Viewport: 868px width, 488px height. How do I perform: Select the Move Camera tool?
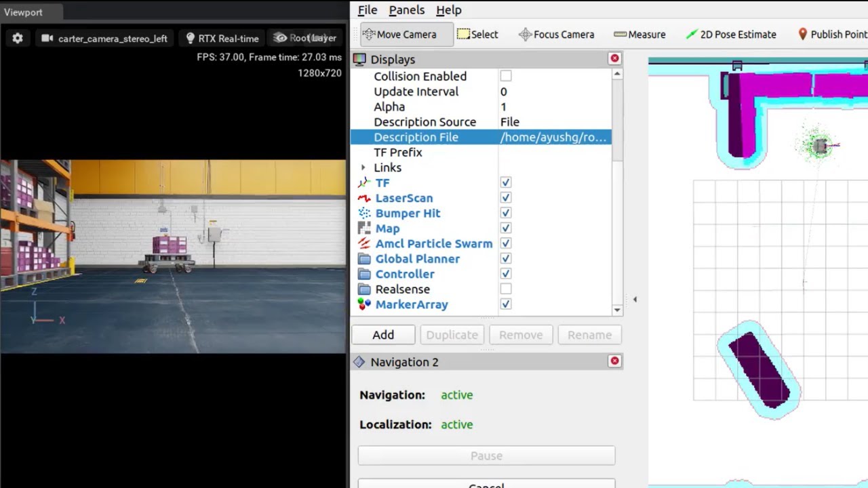point(407,35)
